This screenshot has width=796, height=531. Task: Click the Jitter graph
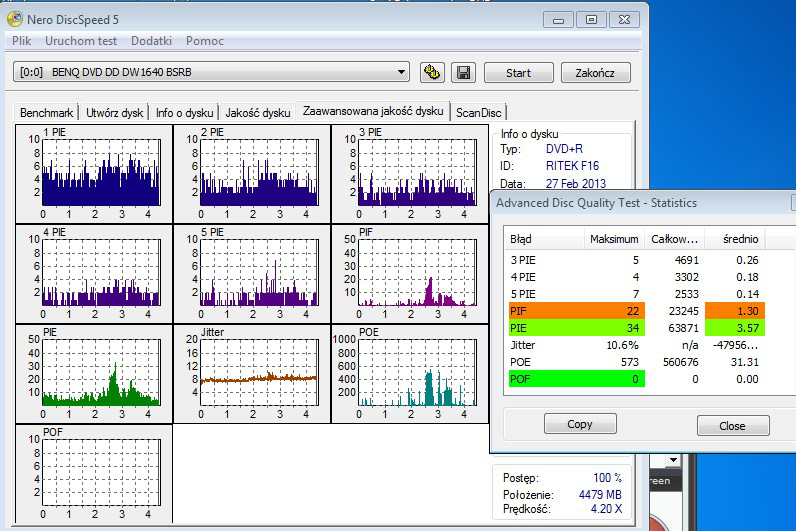coord(252,374)
